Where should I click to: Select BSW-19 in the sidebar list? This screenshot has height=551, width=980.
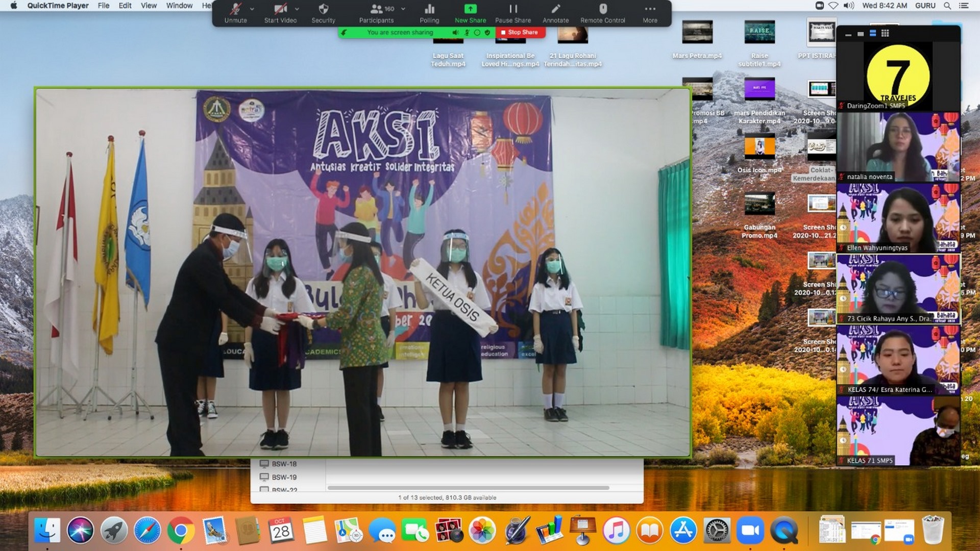pyautogui.click(x=284, y=477)
